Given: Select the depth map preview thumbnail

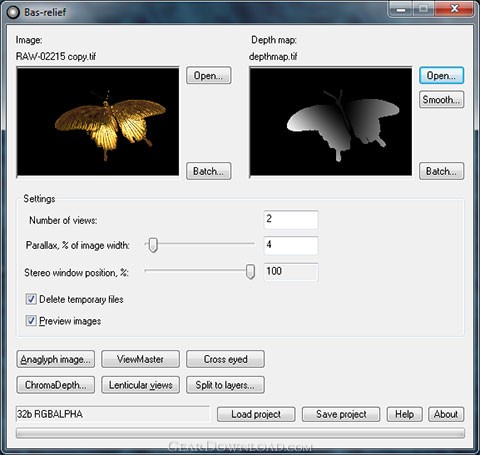Looking at the screenshot, I should click(331, 122).
